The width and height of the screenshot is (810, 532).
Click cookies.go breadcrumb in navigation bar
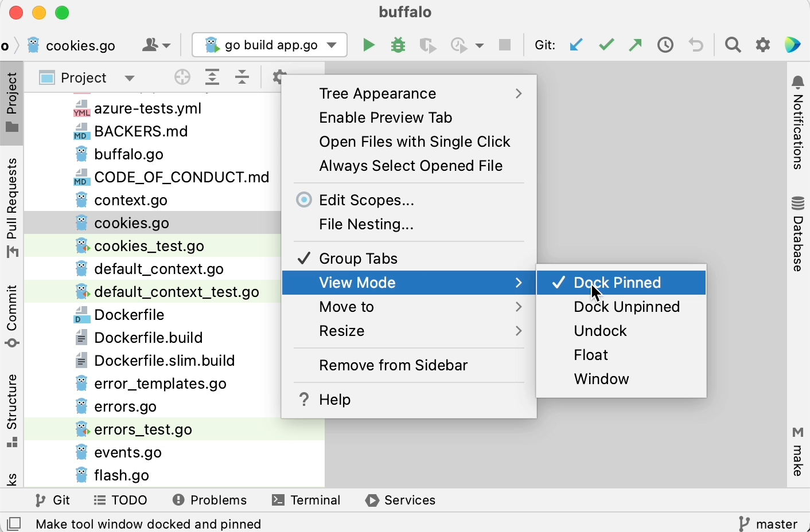[x=72, y=45]
